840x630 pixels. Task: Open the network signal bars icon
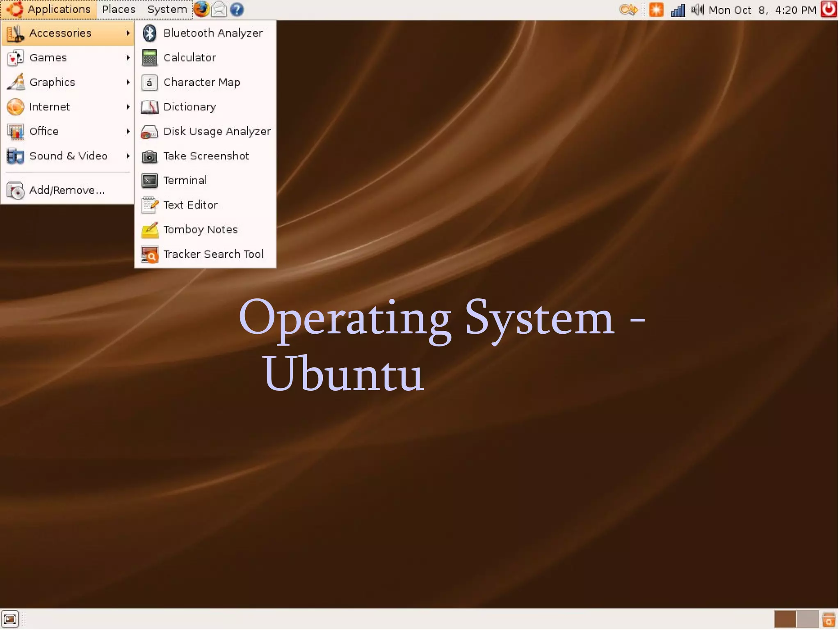click(x=678, y=10)
